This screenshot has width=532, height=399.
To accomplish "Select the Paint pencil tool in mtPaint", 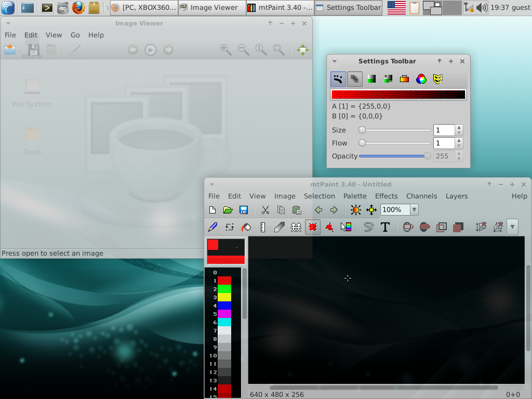I will [212, 227].
